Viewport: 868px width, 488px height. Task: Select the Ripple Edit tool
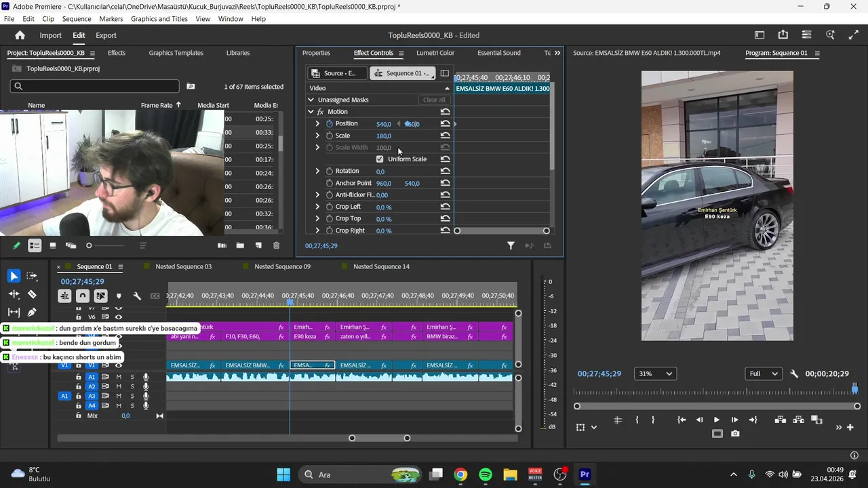click(x=14, y=294)
